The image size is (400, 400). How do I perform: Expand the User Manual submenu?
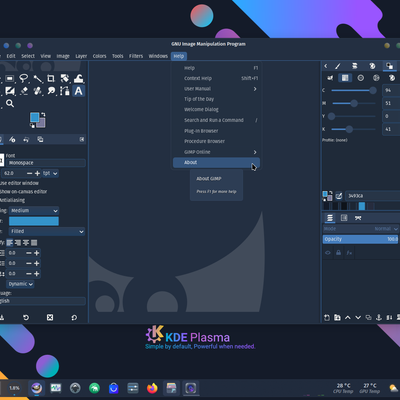point(216,89)
